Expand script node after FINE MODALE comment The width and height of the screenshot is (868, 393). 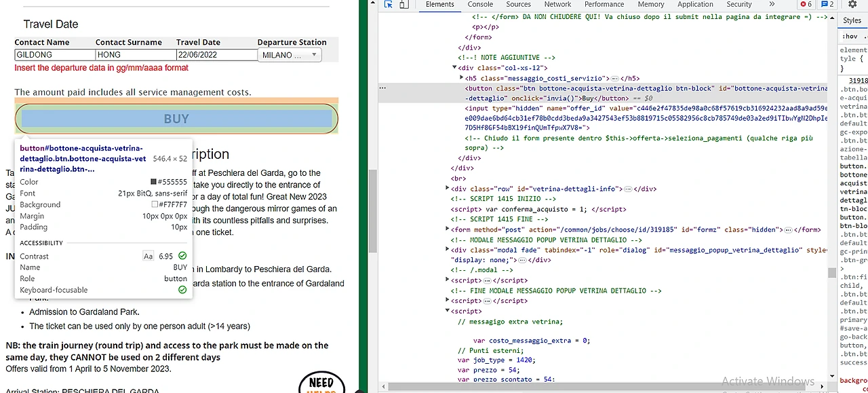448,301
